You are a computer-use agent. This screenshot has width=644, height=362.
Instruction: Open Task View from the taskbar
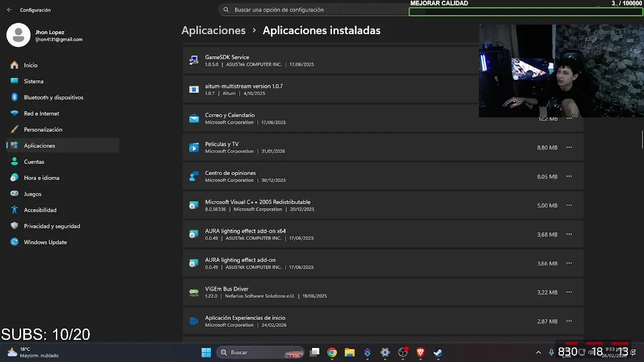314,352
